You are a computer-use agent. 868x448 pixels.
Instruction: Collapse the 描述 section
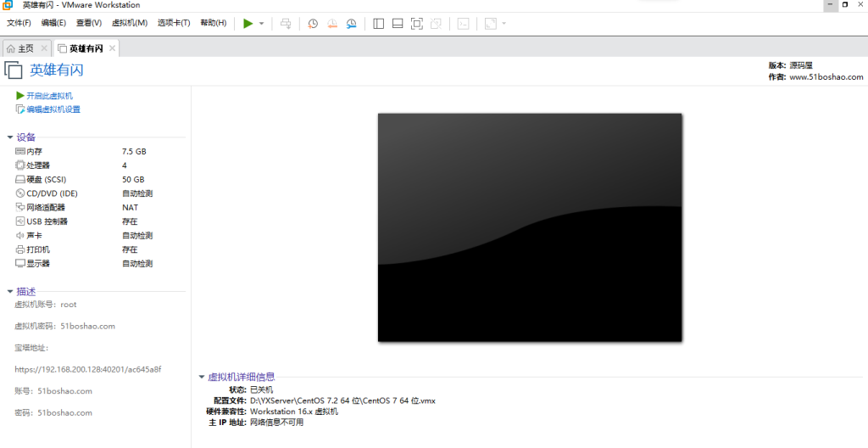pyautogui.click(x=10, y=292)
